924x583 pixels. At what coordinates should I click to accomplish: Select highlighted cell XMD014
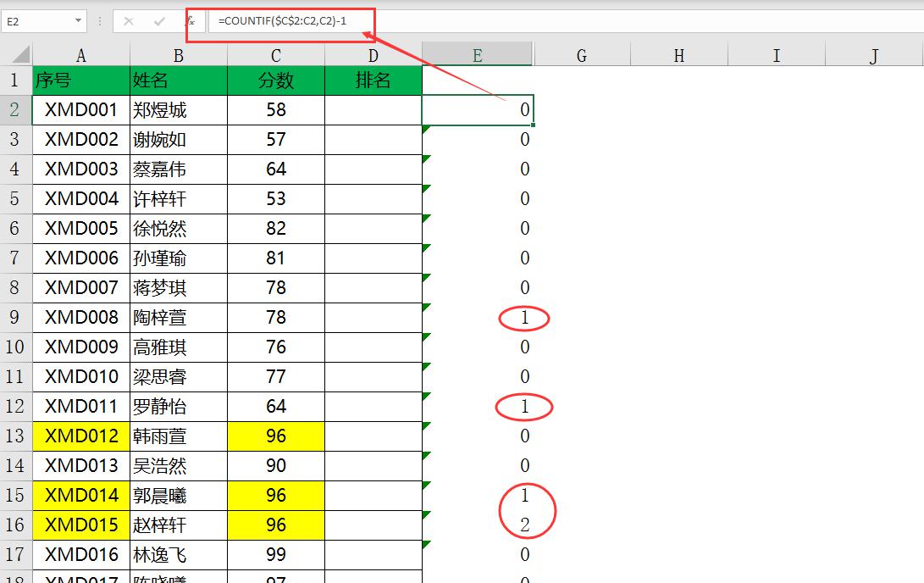[x=81, y=495]
